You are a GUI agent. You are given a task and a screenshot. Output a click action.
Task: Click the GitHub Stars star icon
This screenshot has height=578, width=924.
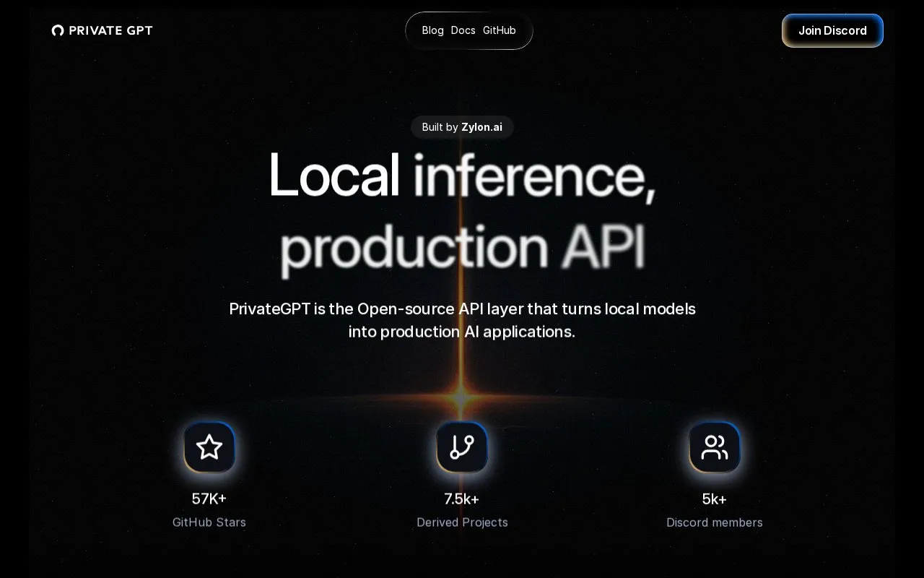[209, 447]
